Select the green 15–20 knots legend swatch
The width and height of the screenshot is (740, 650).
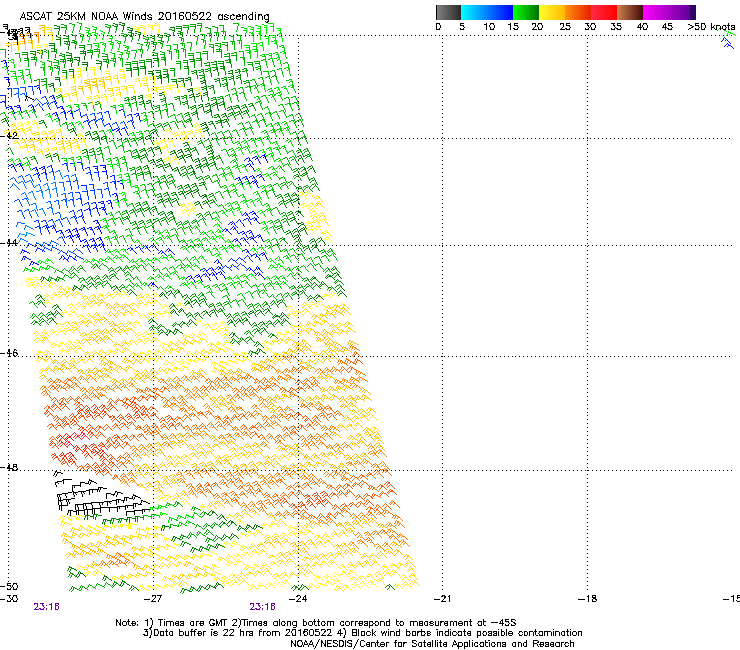526,12
